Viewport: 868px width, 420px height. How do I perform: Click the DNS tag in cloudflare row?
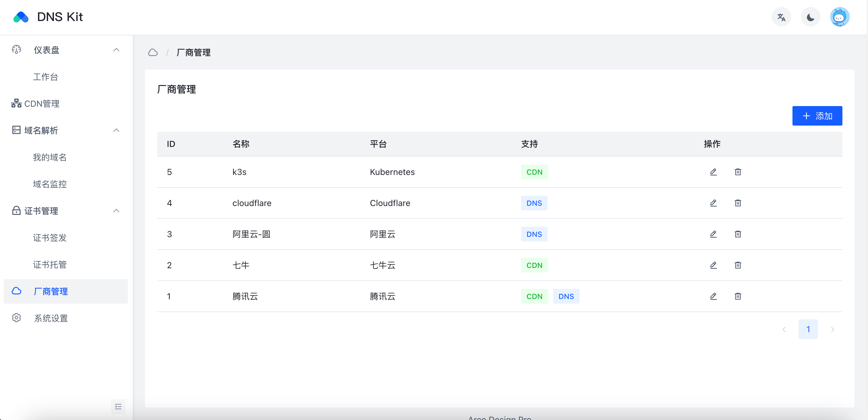coord(534,203)
